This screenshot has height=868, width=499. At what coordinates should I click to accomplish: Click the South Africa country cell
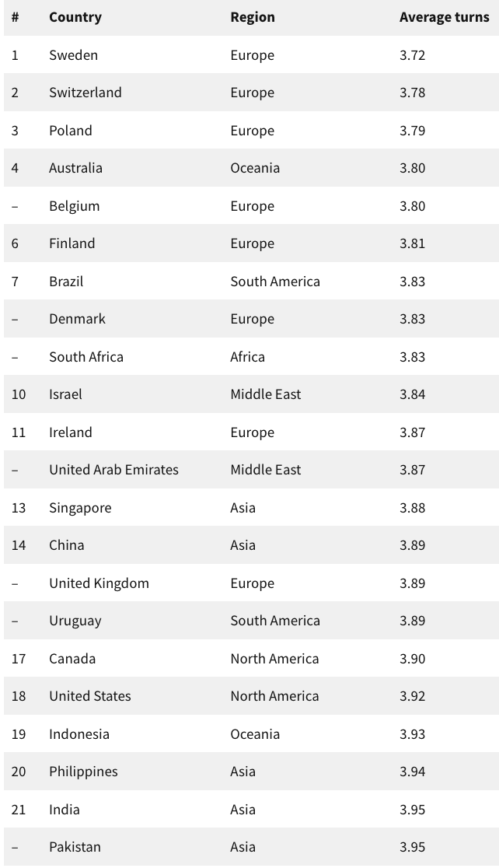pyautogui.click(x=85, y=357)
